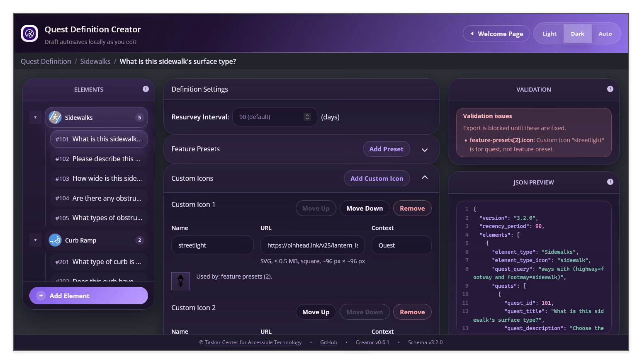Click the Quest Definition Creator logo icon
The height and width of the screenshot is (364, 642).
point(29,34)
